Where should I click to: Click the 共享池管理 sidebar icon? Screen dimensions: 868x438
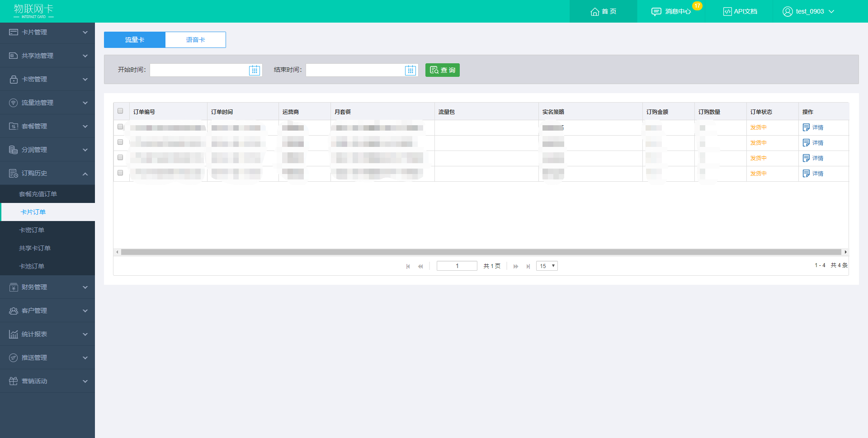tap(14, 56)
